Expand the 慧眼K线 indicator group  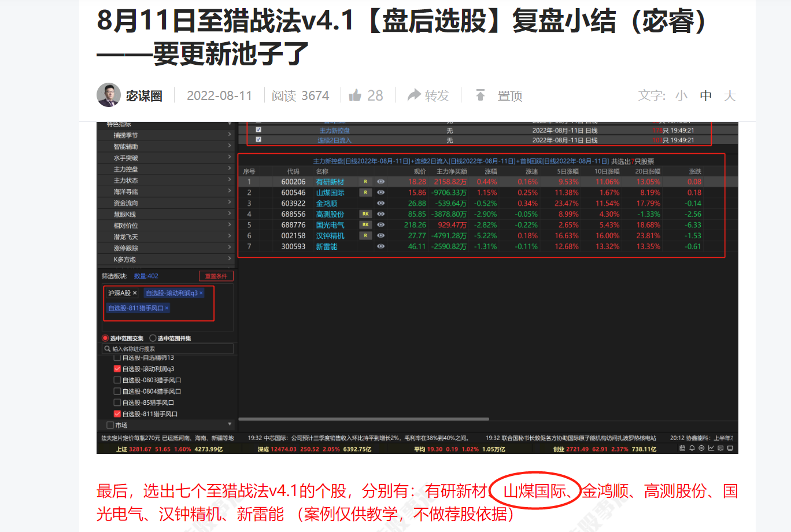point(230,214)
